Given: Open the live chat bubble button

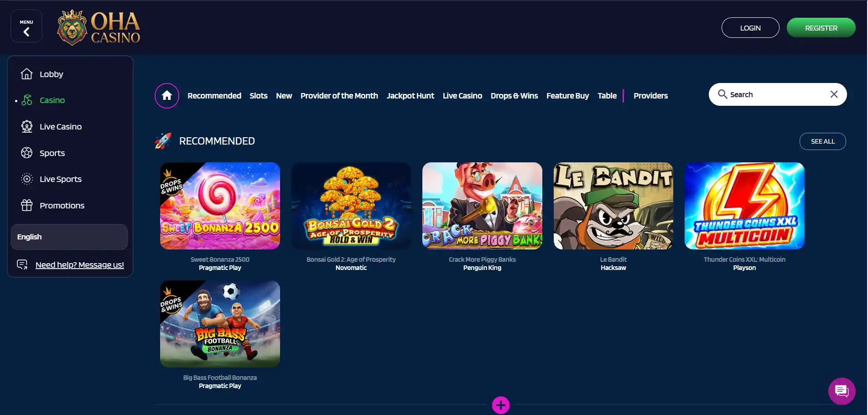Looking at the screenshot, I should 842,391.
